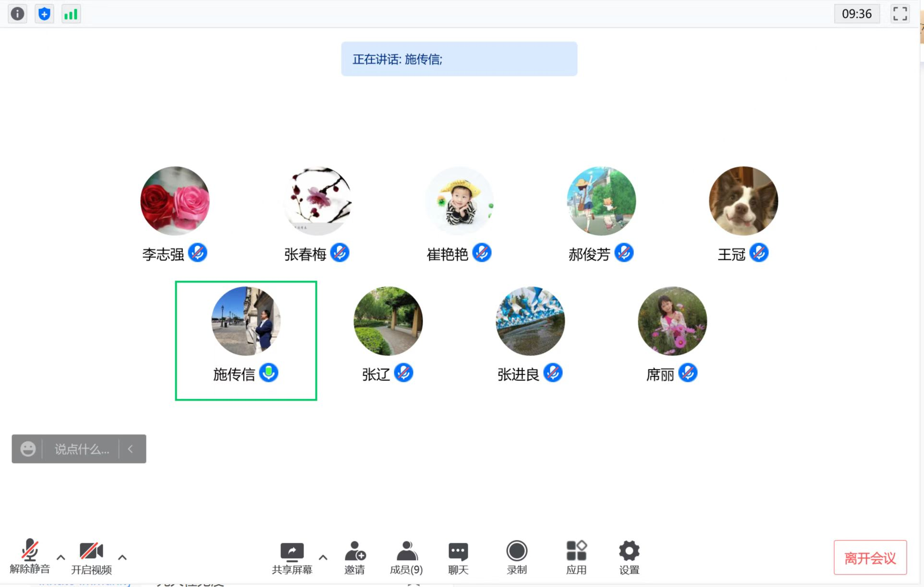Click the blue security shield icon

[44, 14]
